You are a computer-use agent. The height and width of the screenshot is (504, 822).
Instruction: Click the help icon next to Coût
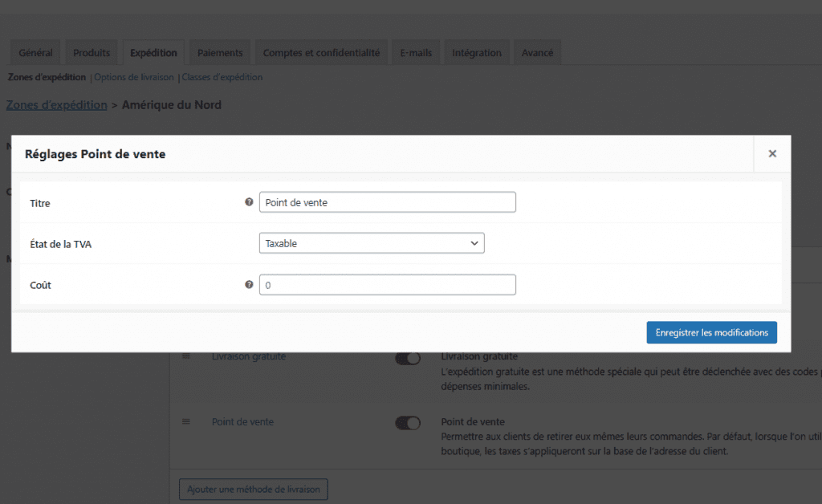click(x=249, y=284)
